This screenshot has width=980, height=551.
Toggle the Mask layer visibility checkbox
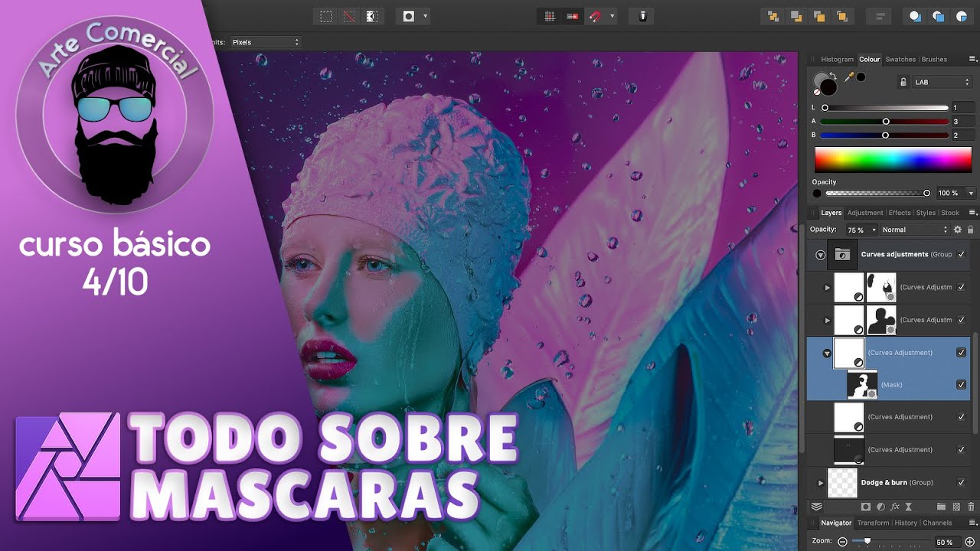(961, 385)
